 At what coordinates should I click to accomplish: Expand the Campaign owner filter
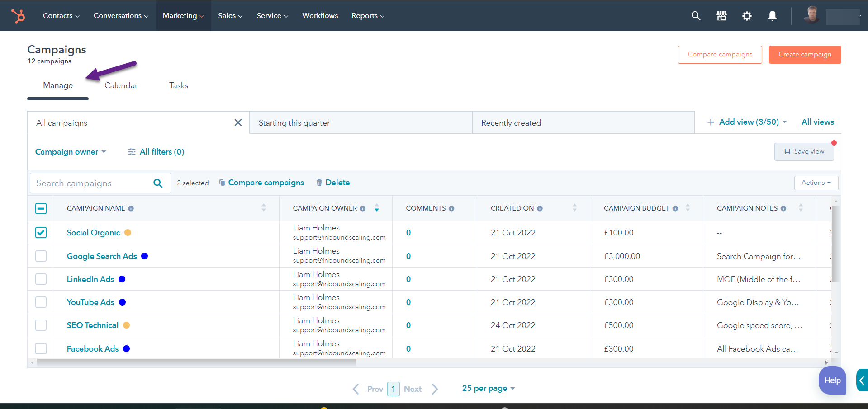71,152
